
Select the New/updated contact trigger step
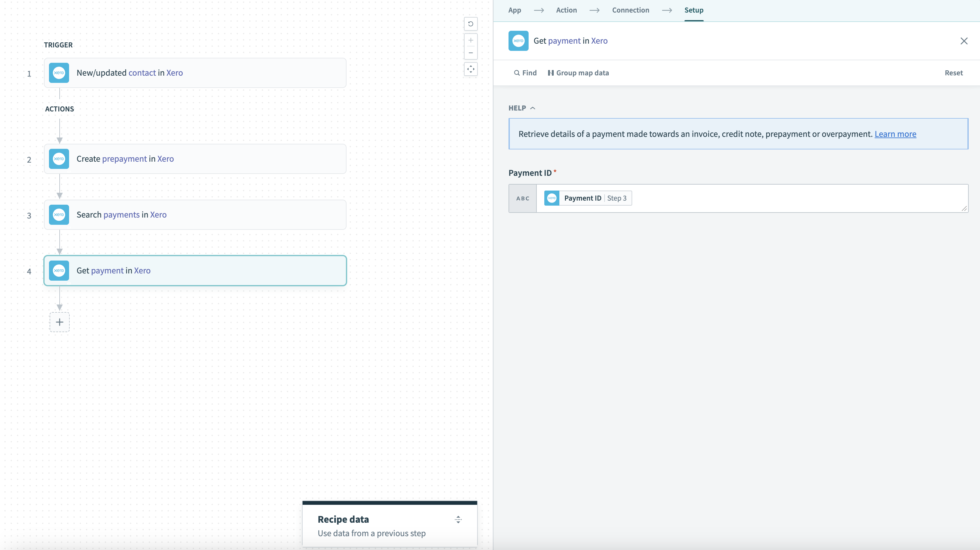point(195,73)
